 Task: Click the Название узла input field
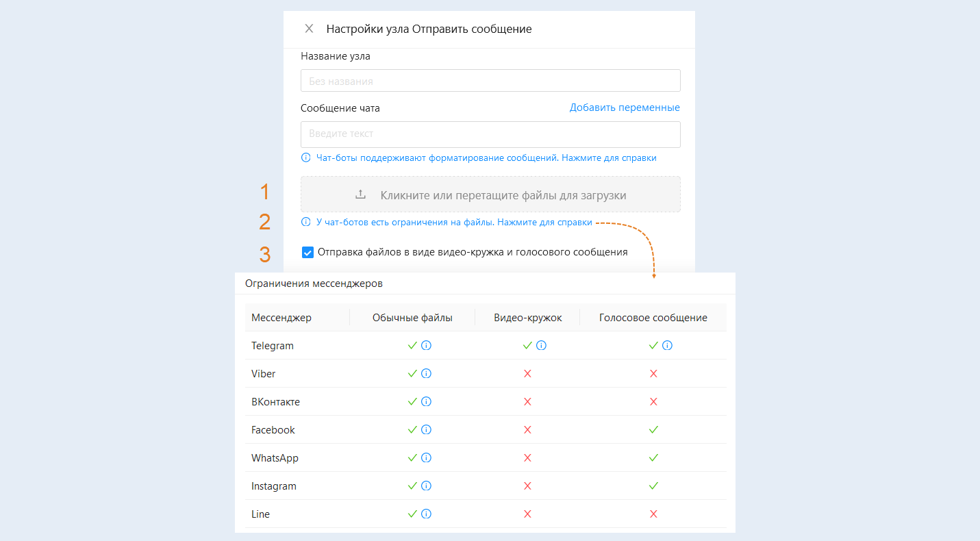490,81
